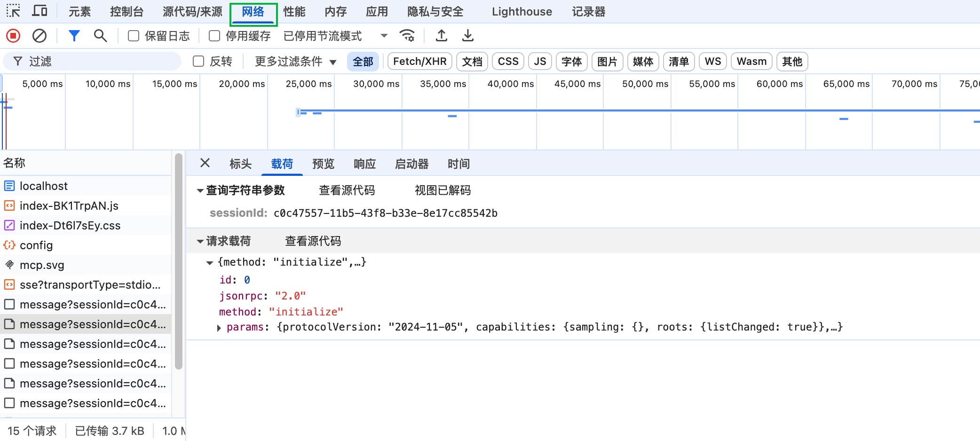Click the import HAR upload arrow icon
This screenshot has height=441, width=980.
(442, 36)
